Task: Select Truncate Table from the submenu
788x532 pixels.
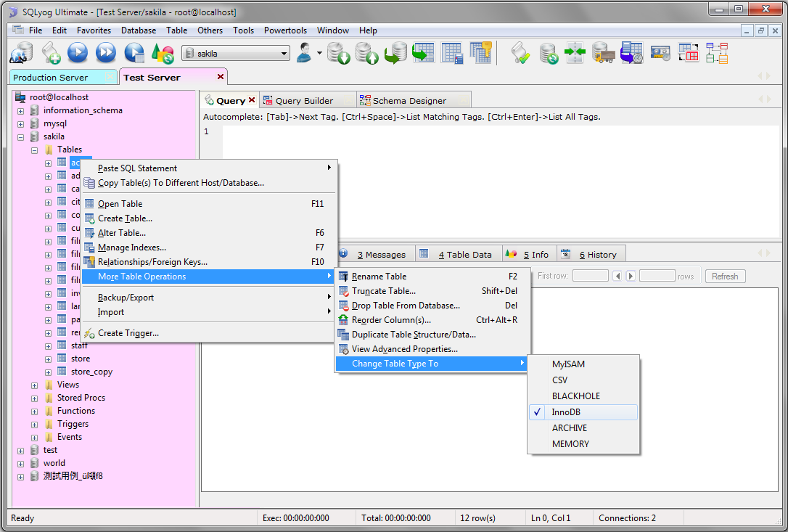Action: [383, 291]
